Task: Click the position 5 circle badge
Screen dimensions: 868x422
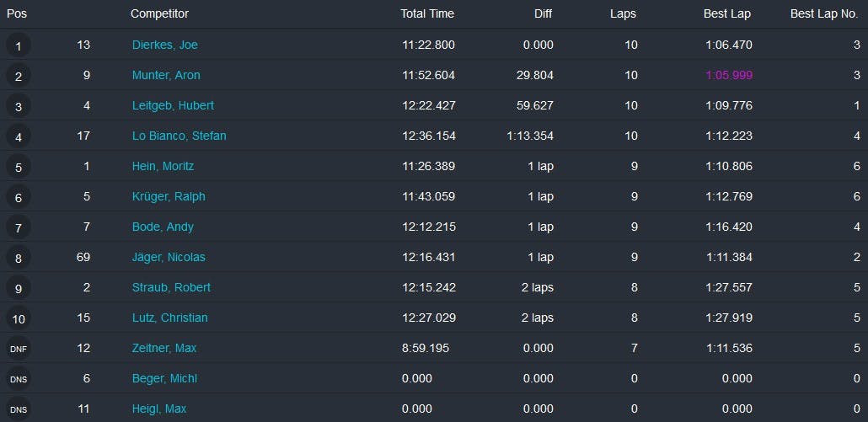Action: (x=19, y=167)
